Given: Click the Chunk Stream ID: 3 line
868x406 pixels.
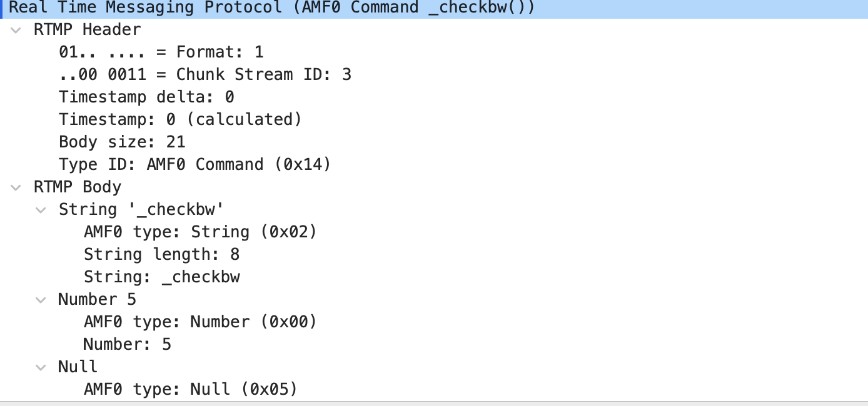Looking at the screenshot, I should [x=205, y=75].
